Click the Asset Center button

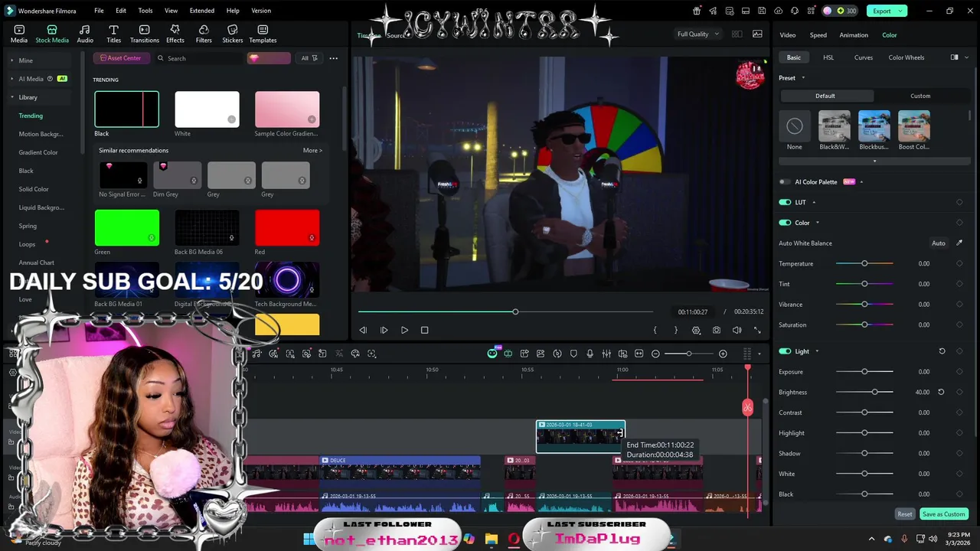point(120,58)
